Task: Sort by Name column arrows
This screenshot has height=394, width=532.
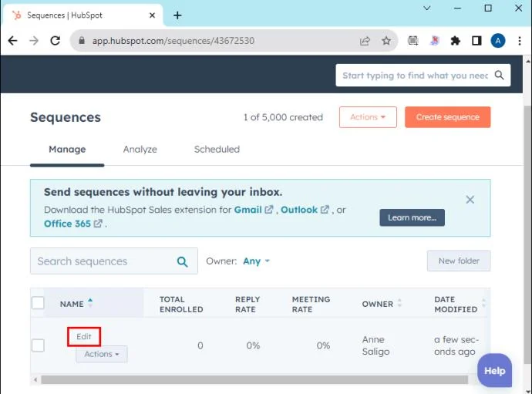Action: tap(90, 303)
